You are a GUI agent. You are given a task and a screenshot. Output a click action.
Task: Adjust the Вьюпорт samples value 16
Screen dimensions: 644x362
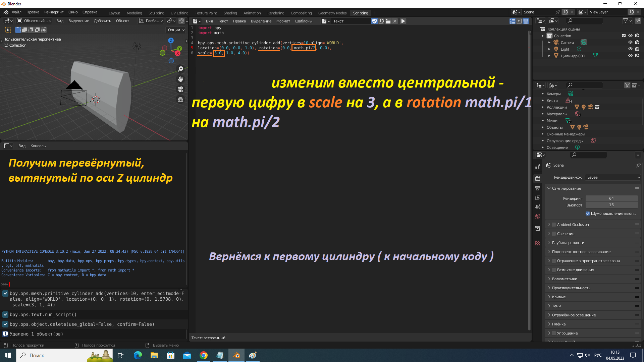click(611, 205)
